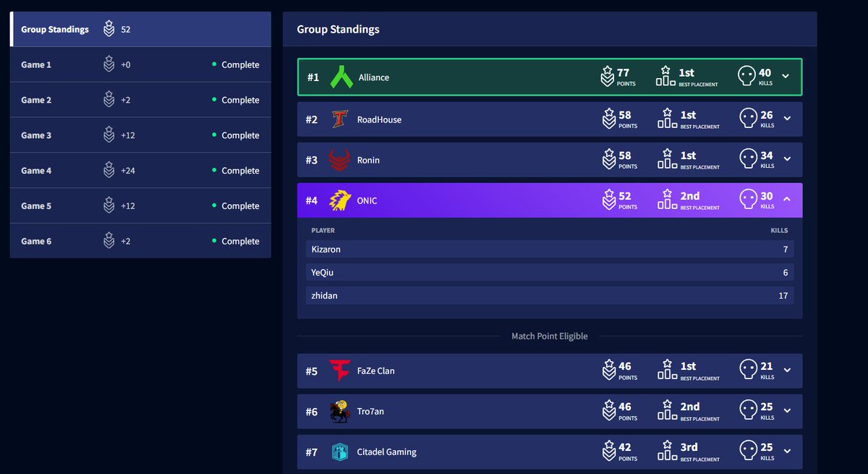The height and width of the screenshot is (474, 868).
Task: Click the skull kills icon in Alliance row
Action: 746,76
